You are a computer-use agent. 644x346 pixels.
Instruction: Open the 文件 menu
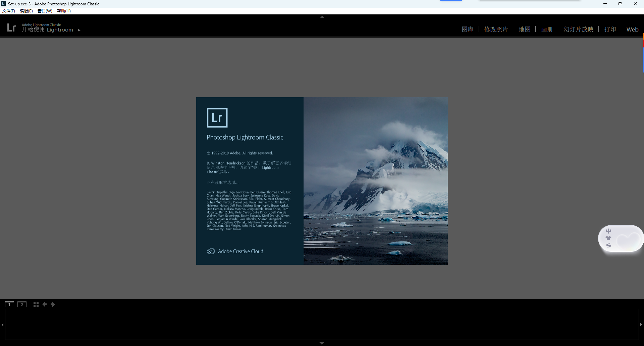[x=8, y=11]
